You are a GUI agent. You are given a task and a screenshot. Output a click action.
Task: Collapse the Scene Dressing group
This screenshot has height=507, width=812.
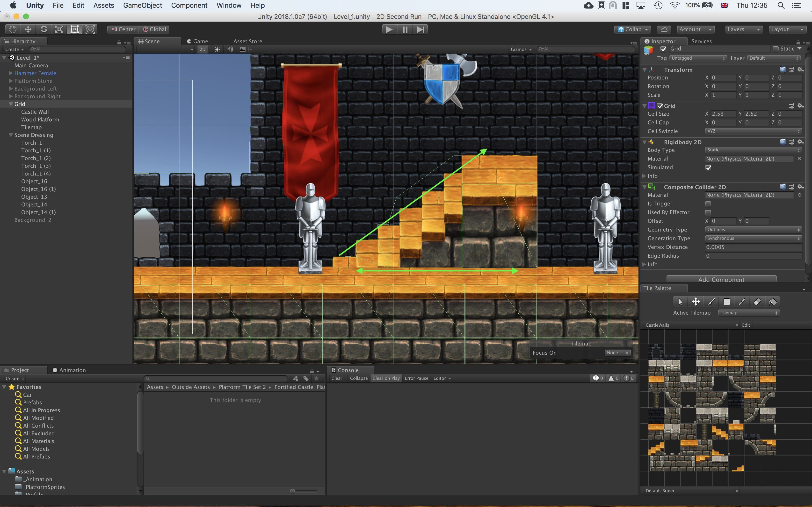(x=11, y=135)
